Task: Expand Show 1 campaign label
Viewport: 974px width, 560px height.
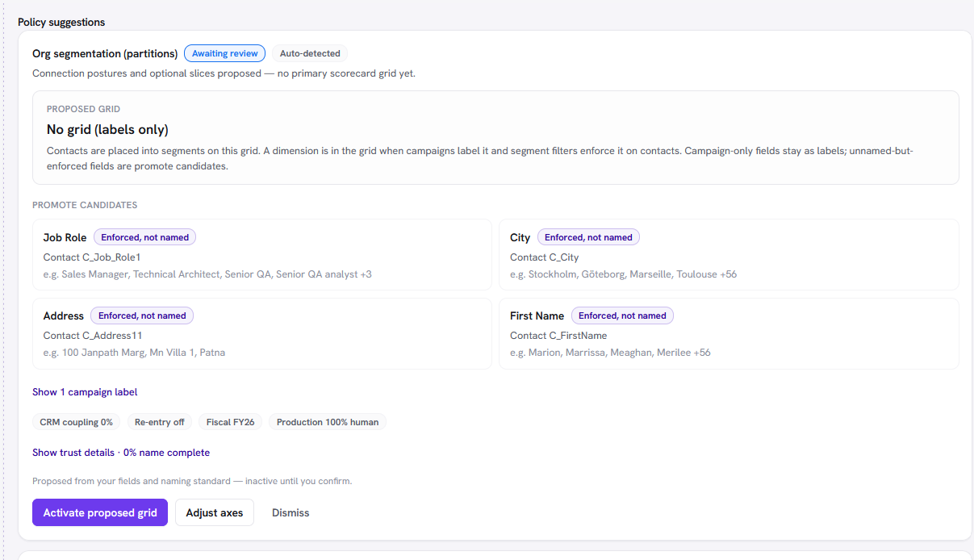Action: click(x=85, y=392)
